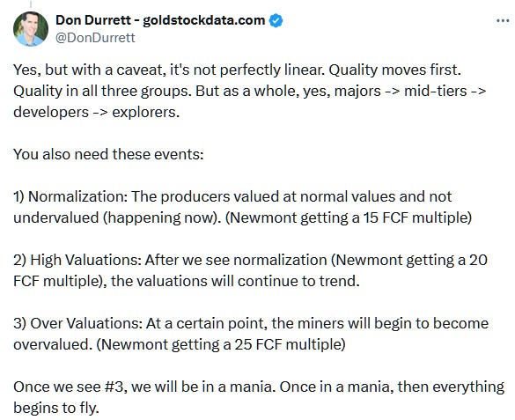The height and width of the screenshot is (420, 515).
Task: Click "the valuations will continue to trend" text
Action: pyautogui.click(x=235, y=281)
